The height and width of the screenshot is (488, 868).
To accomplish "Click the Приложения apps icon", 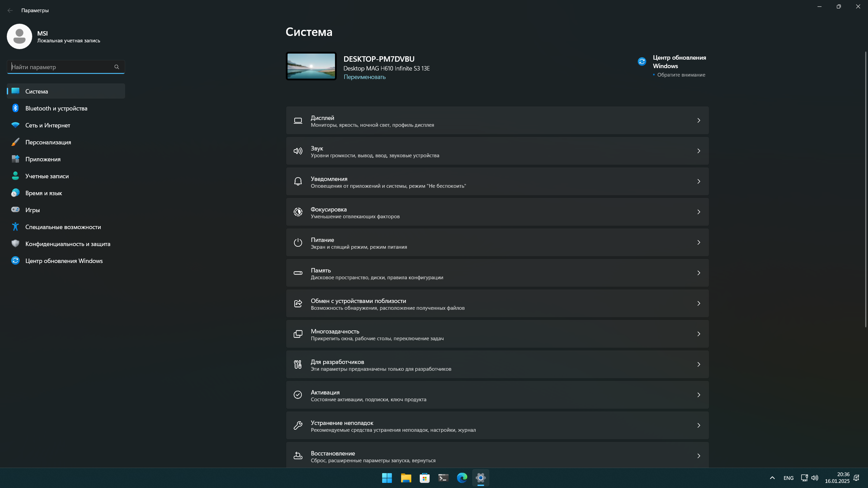I will 15,159.
